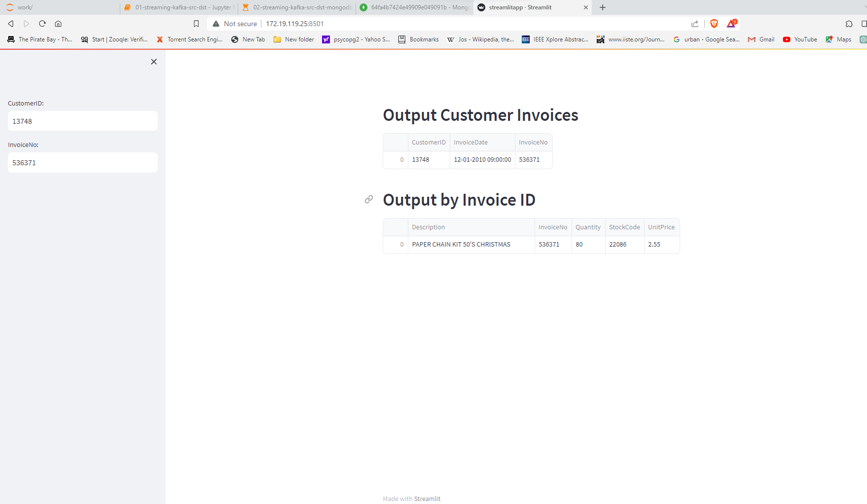Click the Streamlit link at page bottom
Viewport: 867px width, 504px height.
427,499
